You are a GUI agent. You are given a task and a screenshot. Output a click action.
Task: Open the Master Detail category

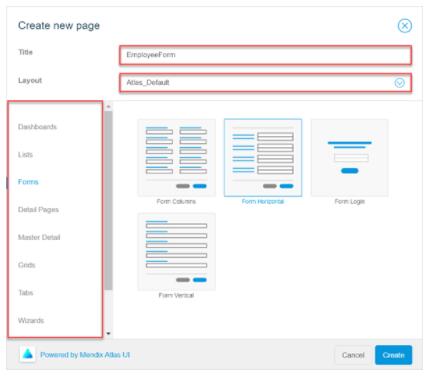39,237
